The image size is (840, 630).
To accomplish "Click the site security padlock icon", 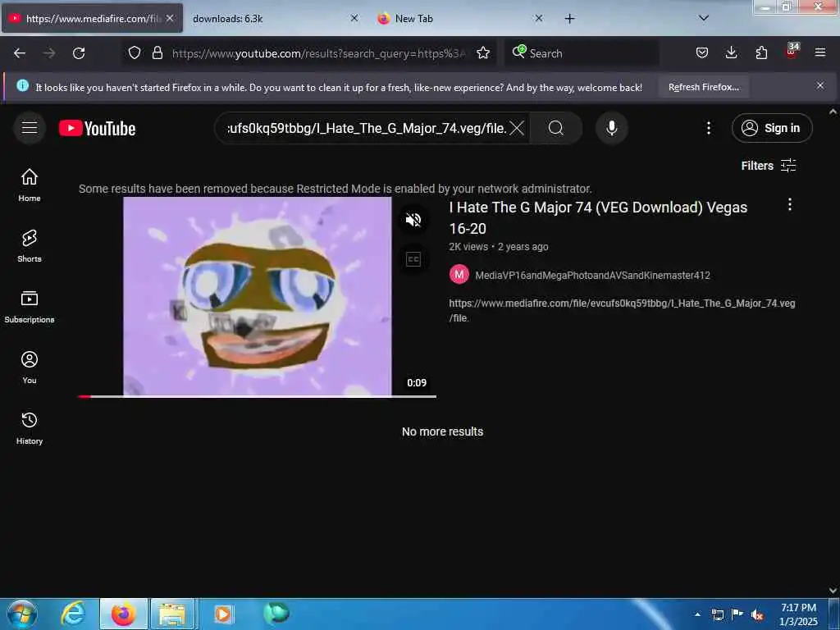I will (157, 52).
